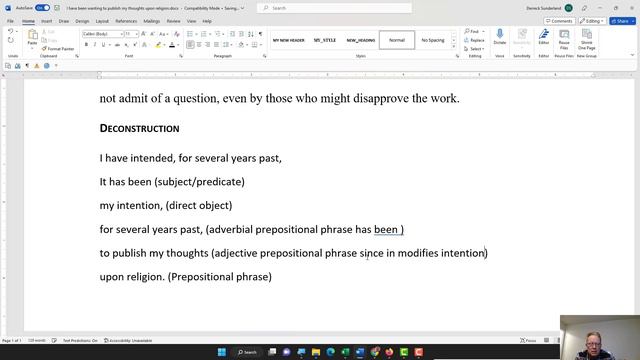Open the font name Calibri dropdown
This screenshot has width=640, height=360.
click(121, 34)
